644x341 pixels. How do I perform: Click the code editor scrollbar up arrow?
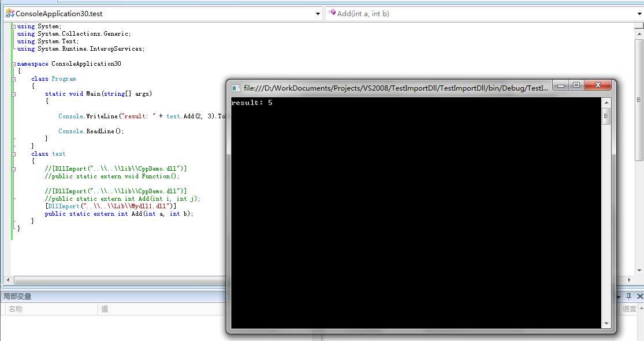[639, 35]
